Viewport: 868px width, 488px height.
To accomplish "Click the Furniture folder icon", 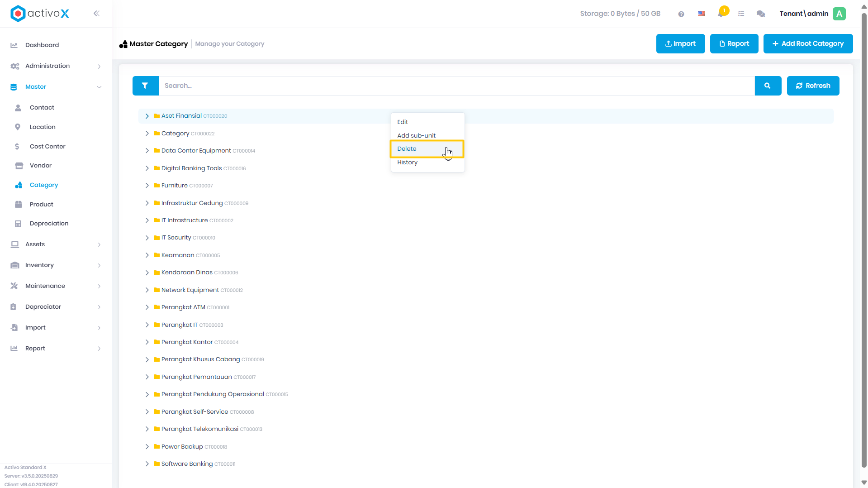I will 157,186.
